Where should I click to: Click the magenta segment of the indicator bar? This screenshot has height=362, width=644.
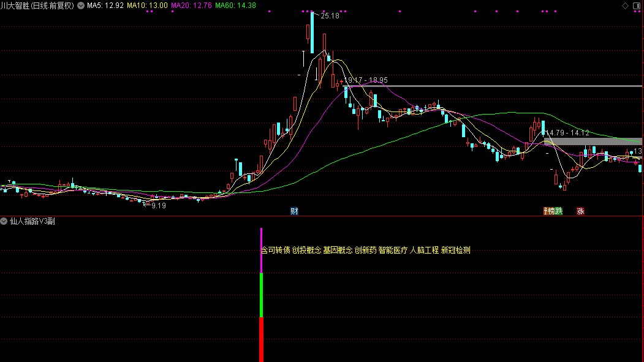pyautogui.click(x=261, y=251)
